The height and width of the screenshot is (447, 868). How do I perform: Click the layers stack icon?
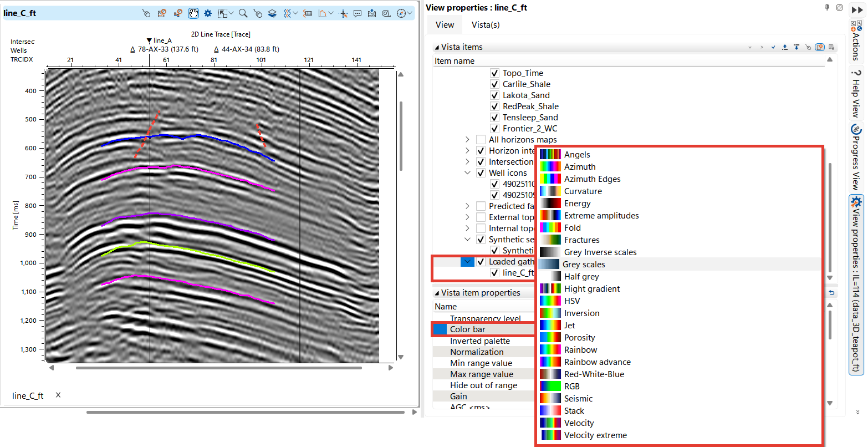point(272,12)
